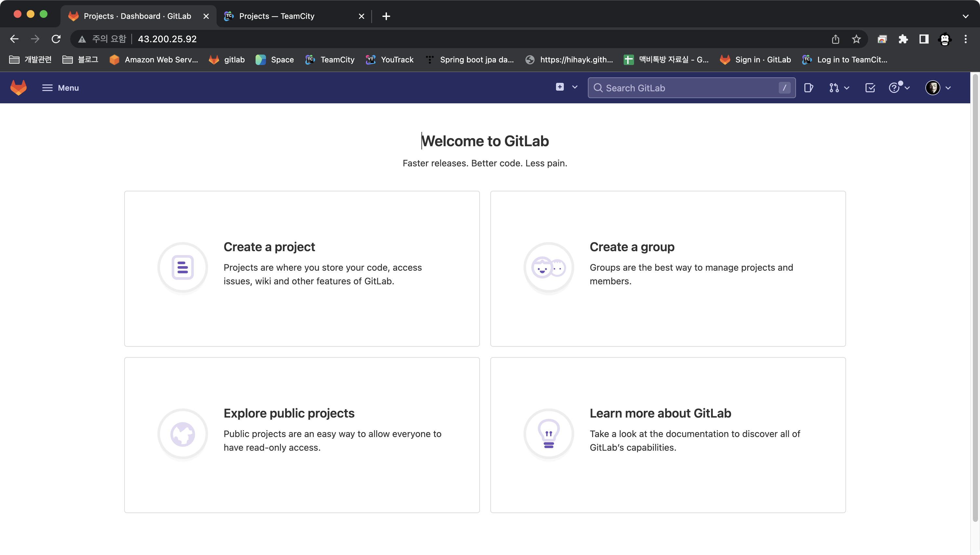Open the Space bookmark
This screenshot has width=980, height=555.
274,59
